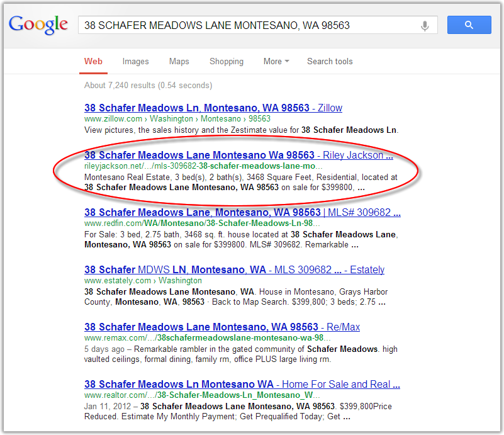Click the Grays Harbor County snippet text
Screen dimensions: 504x435
coord(236,297)
